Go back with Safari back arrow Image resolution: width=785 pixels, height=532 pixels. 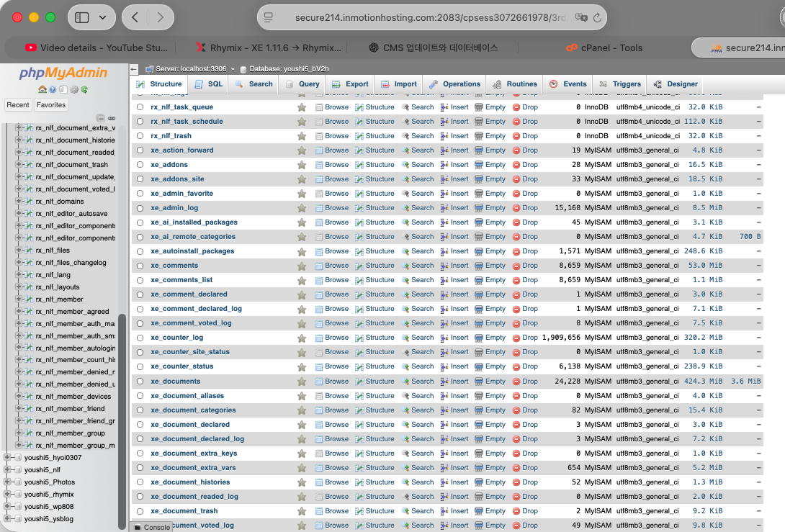(135, 17)
